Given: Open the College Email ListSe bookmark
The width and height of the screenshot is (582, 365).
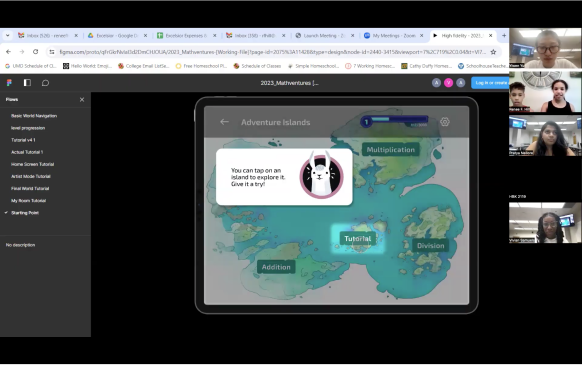Looking at the screenshot, I should (x=144, y=66).
